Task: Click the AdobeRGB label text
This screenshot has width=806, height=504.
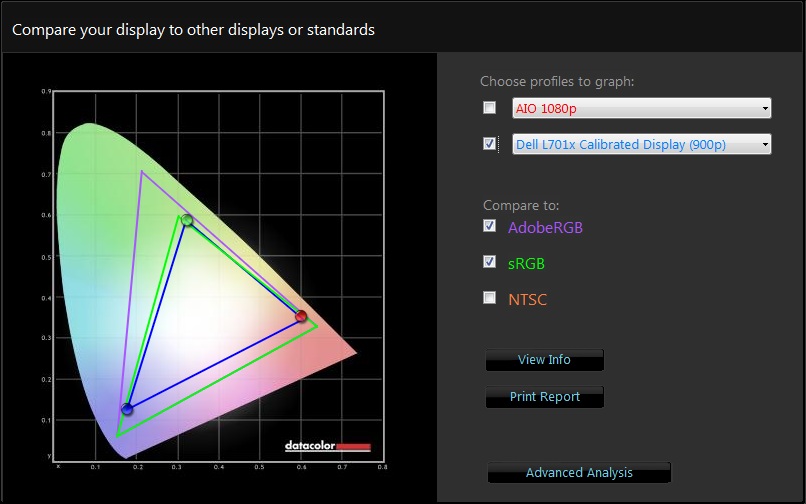Action: point(545,227)
